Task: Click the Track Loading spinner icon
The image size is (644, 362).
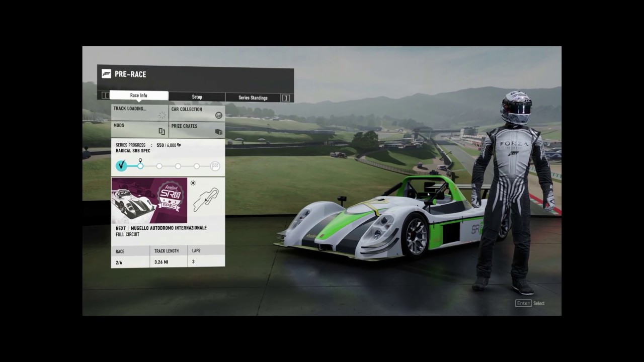Action: (x=162, y=115)
